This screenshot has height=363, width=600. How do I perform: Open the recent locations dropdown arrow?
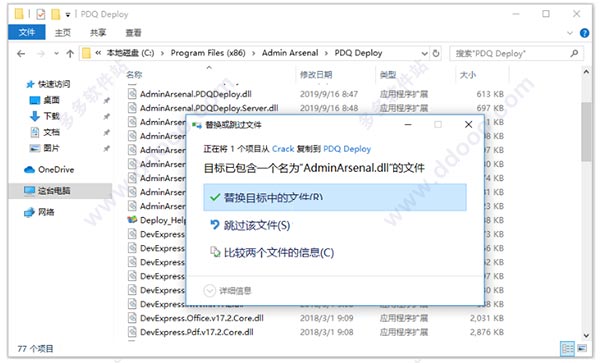(x=56, y=54)
